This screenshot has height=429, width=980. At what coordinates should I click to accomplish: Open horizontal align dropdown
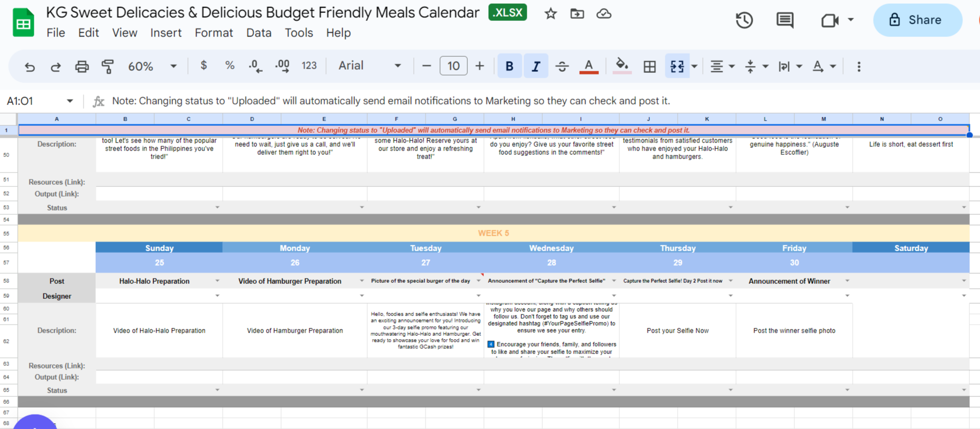pos(722,66)
